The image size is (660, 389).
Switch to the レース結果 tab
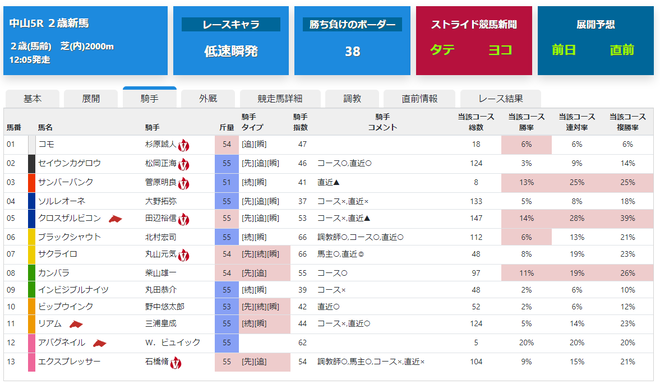pyautogui.click(x=500, y=99)
